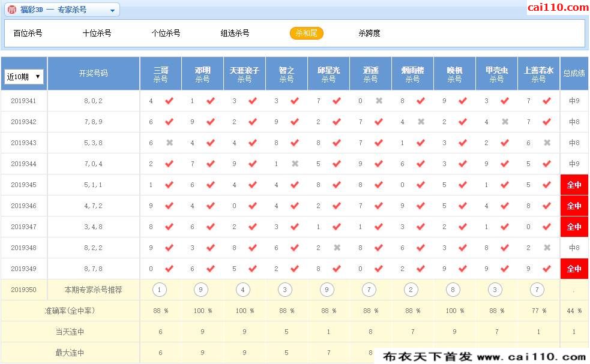Click the 本期专家杀号推荐 row label

click(93, 290)
